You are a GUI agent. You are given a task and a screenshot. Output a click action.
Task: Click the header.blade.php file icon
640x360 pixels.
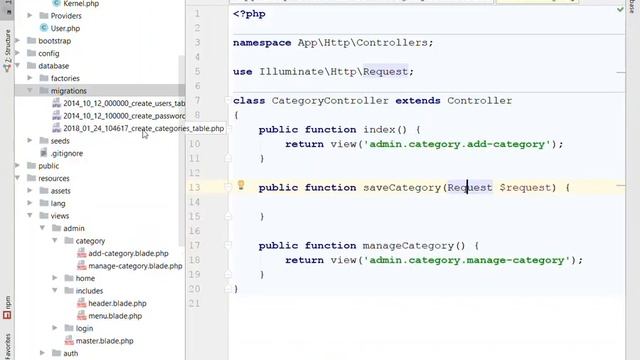coord(82,303)
